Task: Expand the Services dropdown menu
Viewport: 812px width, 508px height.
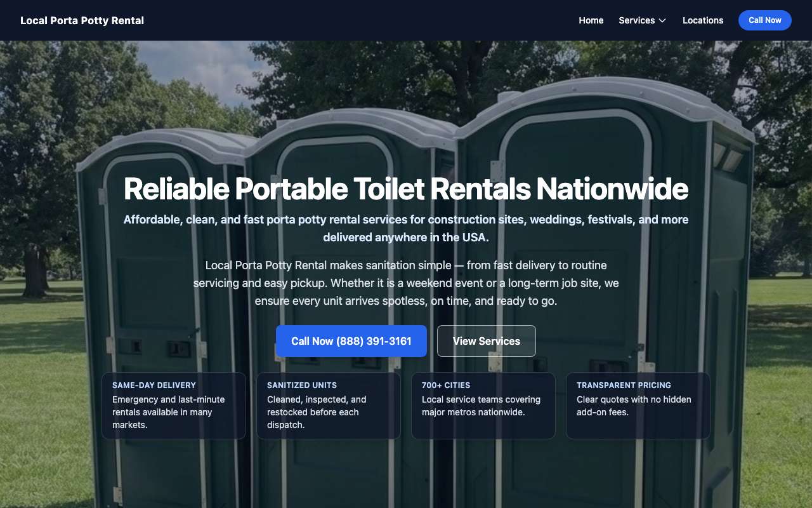Action: [643, 20]
